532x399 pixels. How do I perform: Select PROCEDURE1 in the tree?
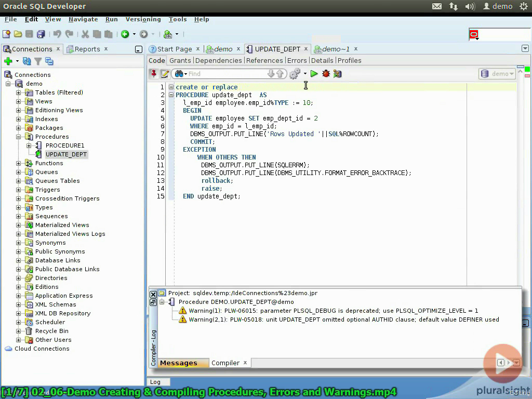[x=65, y=145]
